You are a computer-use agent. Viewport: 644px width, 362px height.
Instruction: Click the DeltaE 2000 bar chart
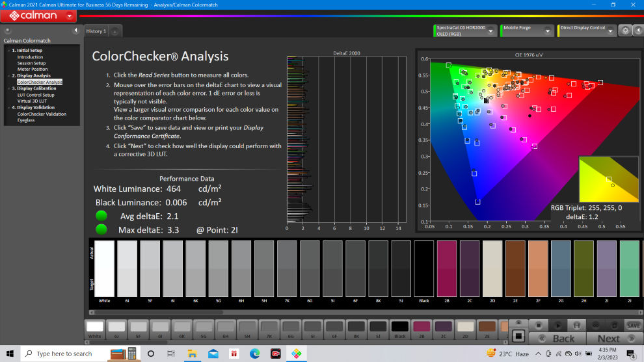(x=346, y=140)
